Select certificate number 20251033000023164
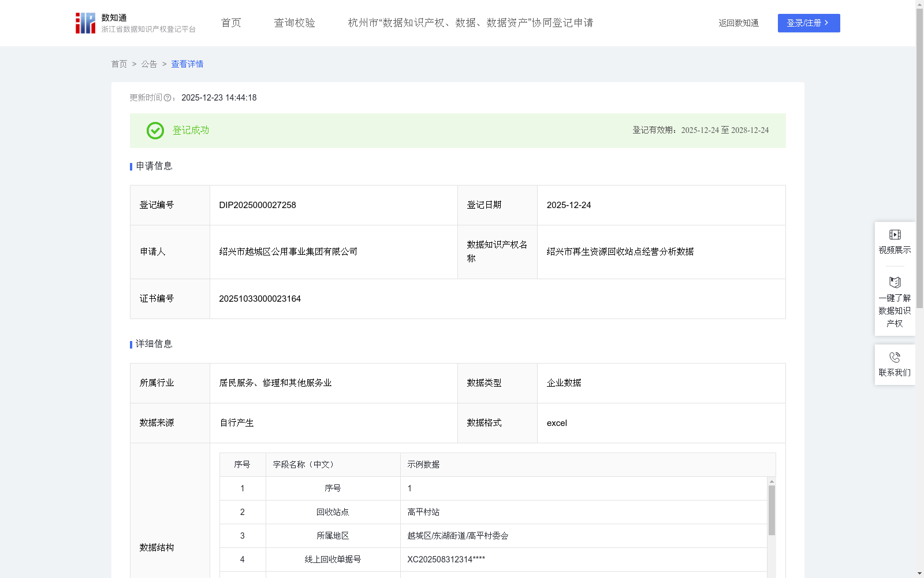This screenshot has height=578, width=924. tap(260, 299)
